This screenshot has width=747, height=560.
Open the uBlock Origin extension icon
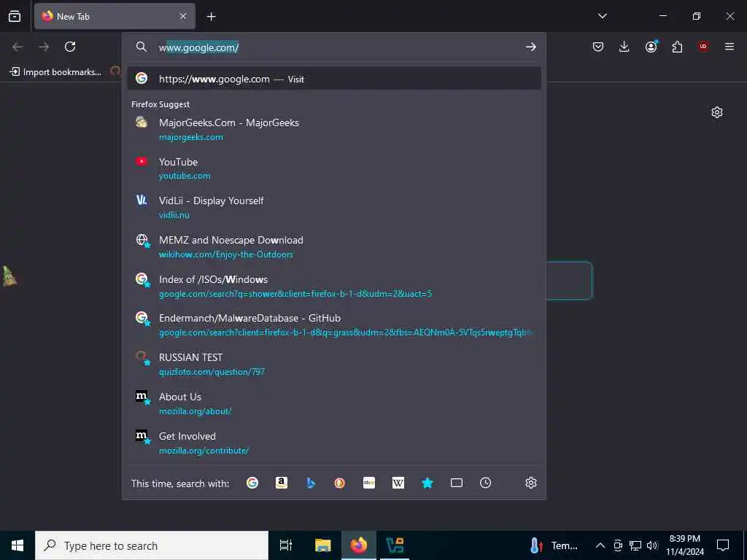coord(703,47)
